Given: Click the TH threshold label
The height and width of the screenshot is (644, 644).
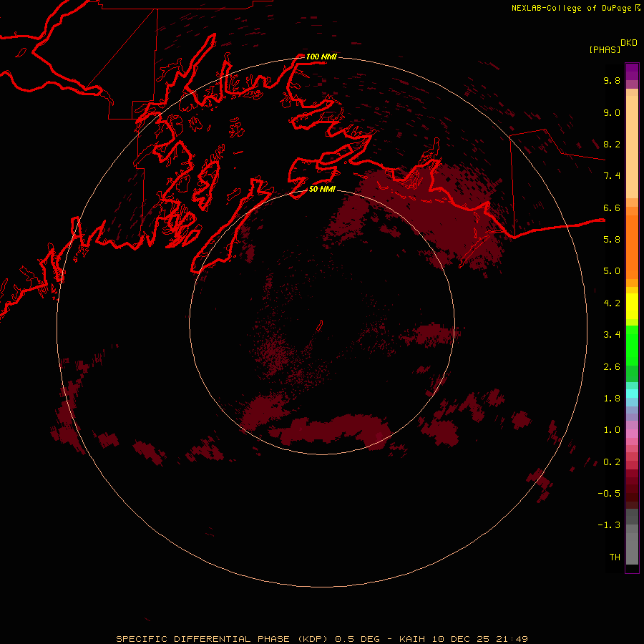Looking at the screenshot, I should (x=615, y=557).
